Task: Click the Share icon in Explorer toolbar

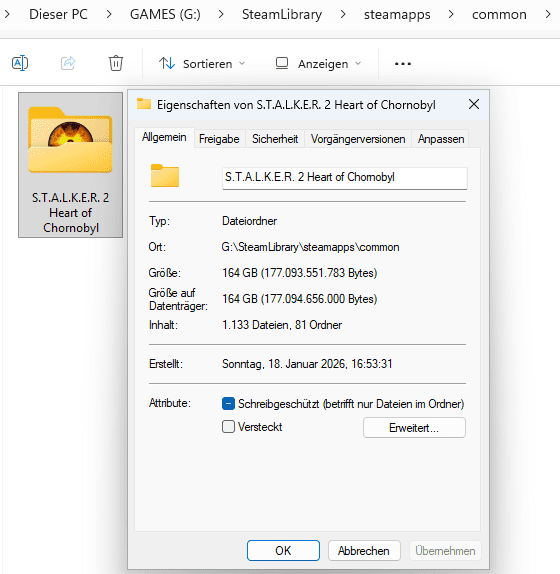Action: pos(68,63)
